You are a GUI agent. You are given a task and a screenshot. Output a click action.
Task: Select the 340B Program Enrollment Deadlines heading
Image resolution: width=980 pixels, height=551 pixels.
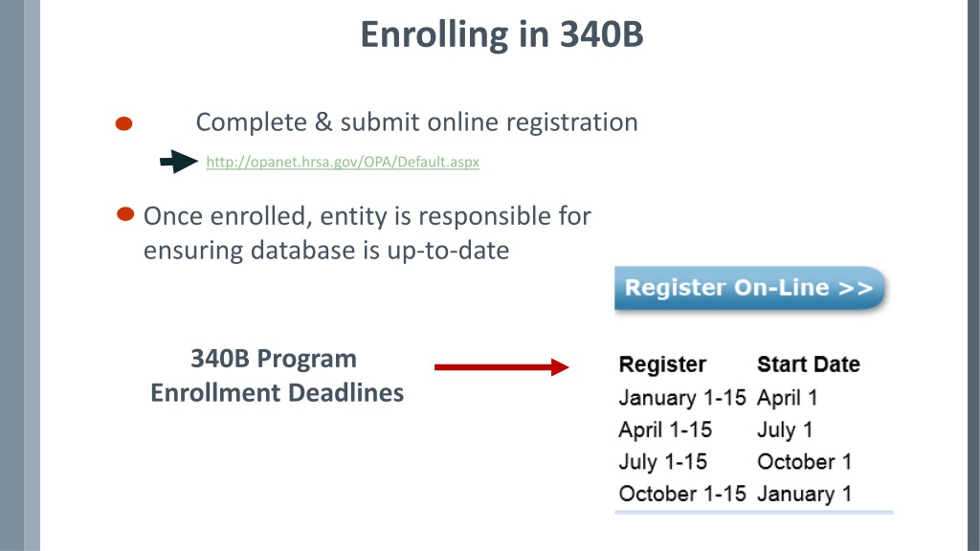click(277, 375)
